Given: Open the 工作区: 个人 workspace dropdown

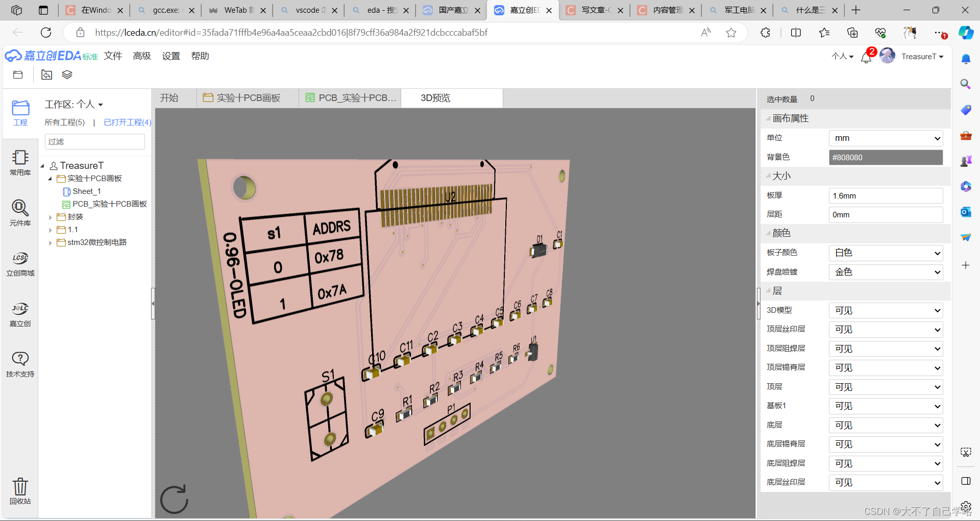Looking at the screenshot, I should point(74,105).
